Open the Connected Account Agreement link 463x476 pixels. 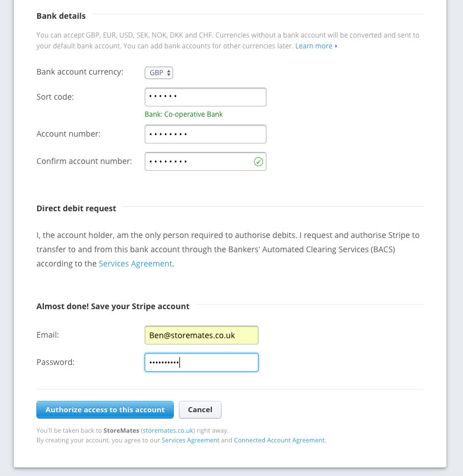click(x=279, y=440)
